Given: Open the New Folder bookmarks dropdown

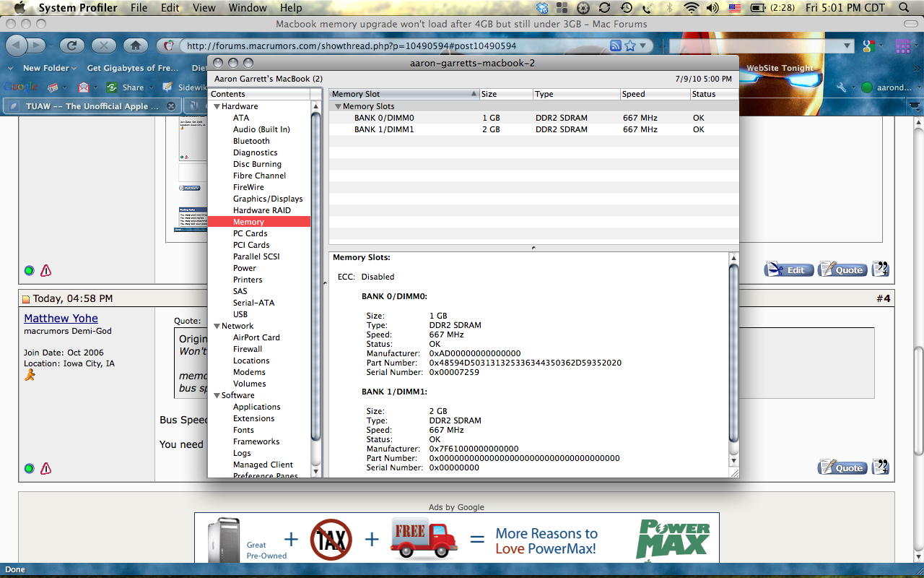Looking at the screenshot, I should pyautogui.click(x=51, y=68).
